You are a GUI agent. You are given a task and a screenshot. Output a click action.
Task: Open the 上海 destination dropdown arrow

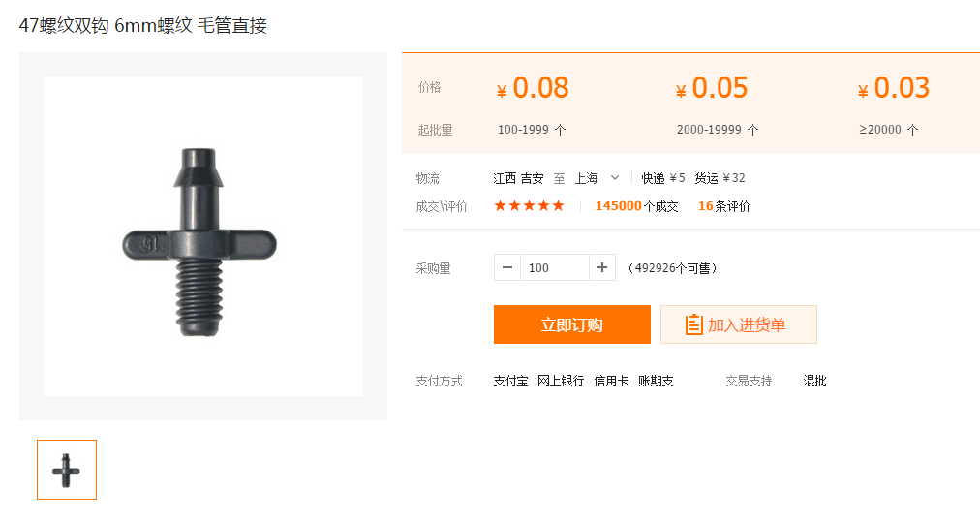pyautogui.click(x=615, y=178)
